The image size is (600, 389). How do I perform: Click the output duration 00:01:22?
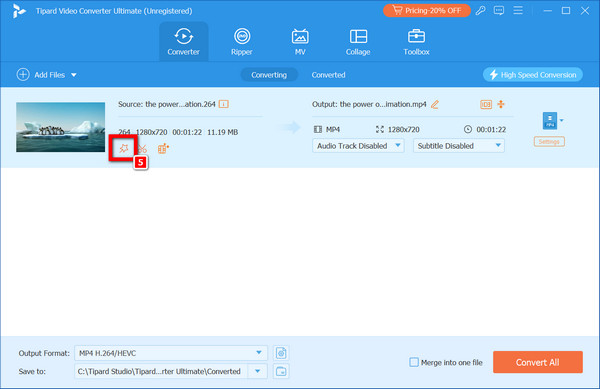click(x=491, y=130)
